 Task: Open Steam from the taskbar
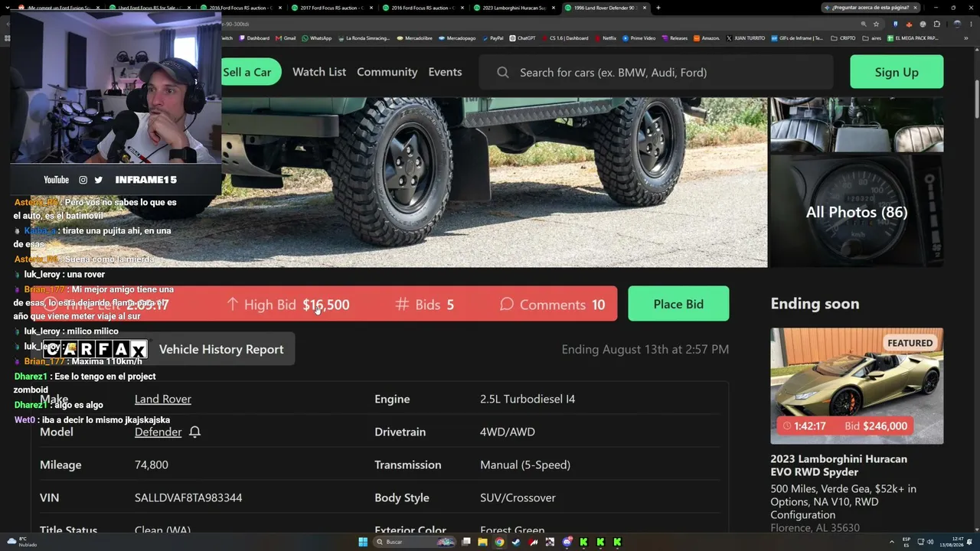click(516, 542)
